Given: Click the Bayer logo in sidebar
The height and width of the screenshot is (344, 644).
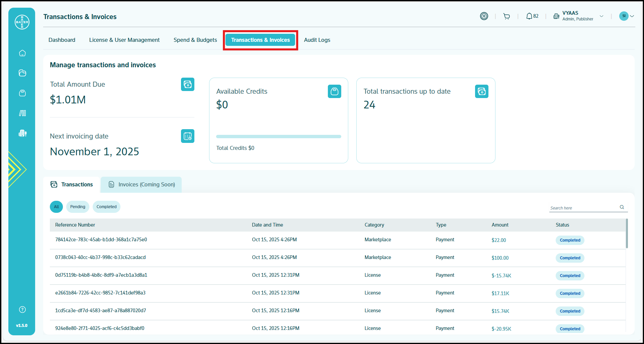Looking at the screenshot, I should (x=22, y=22).
